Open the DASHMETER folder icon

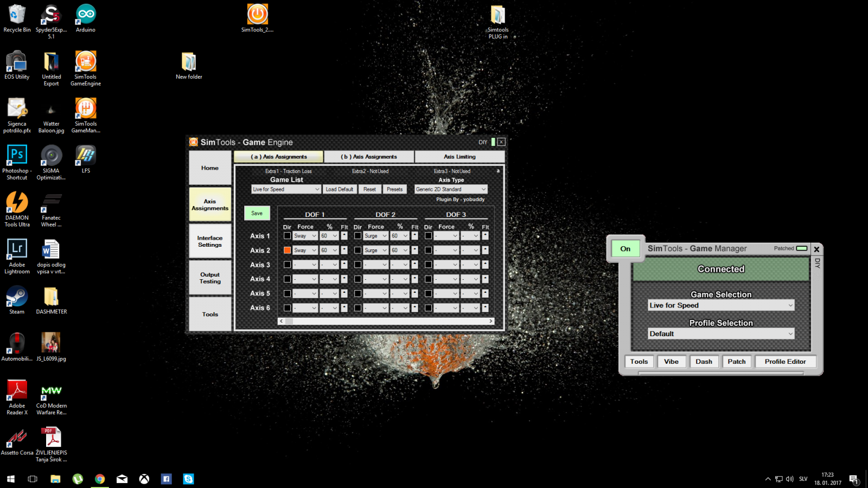(x=52, y=300)
